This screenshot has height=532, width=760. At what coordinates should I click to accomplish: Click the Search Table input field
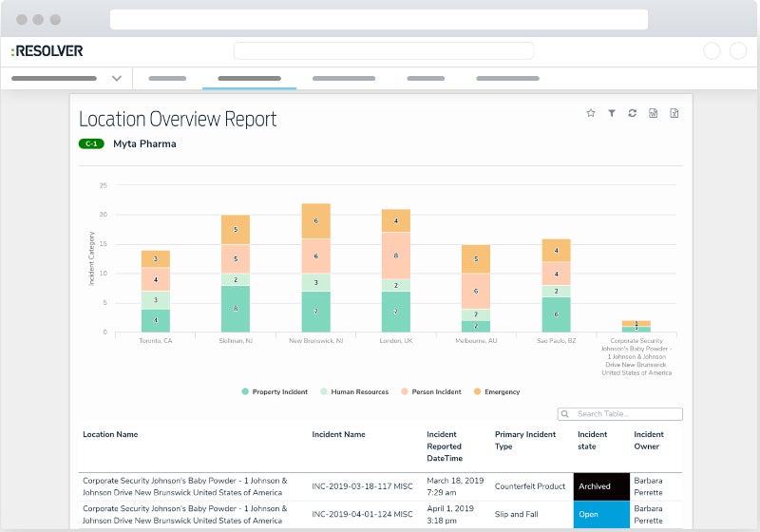(x=627, y=414)
